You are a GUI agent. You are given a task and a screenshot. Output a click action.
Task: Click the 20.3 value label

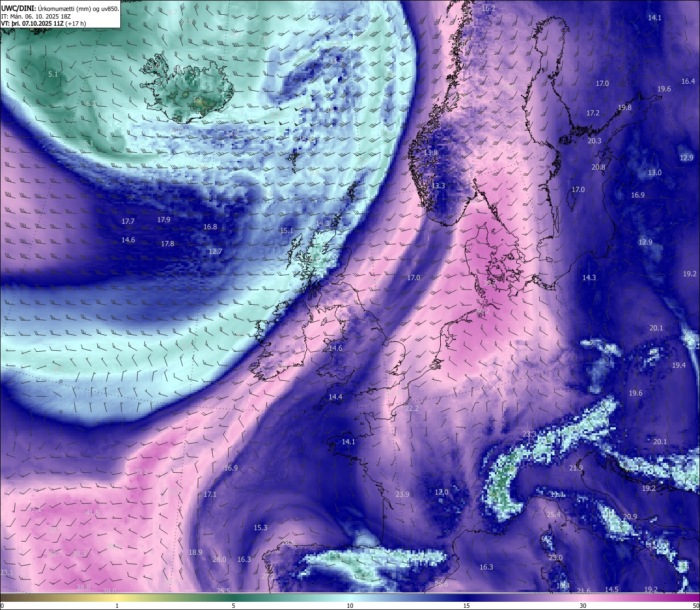[594, 141]
